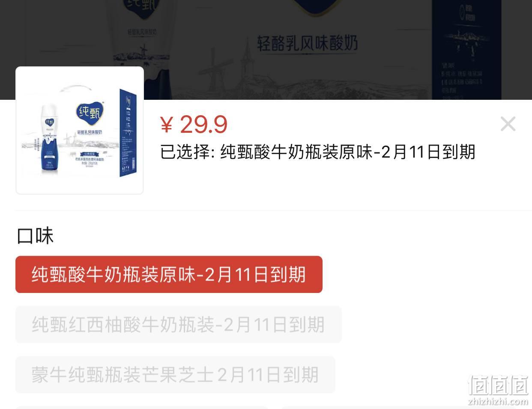The image size is (532, 409).
Task: Choose the 纯甄红西柚酸牛奶瓶装 option
Action: (178, 325)
